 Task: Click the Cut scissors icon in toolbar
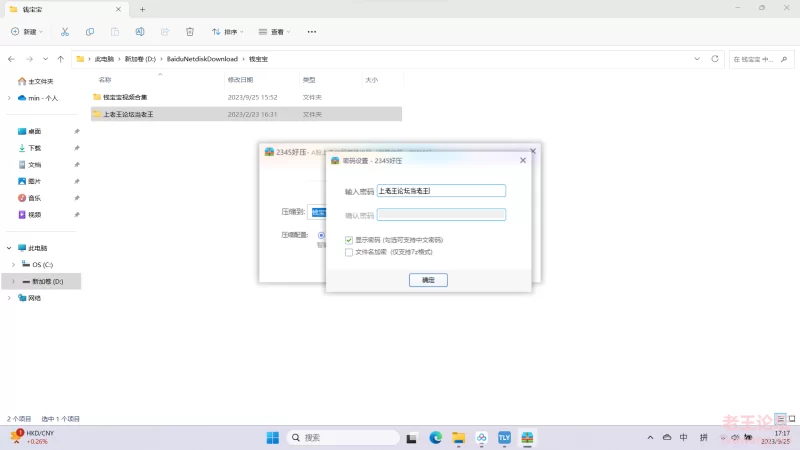(x=65, y=32)
